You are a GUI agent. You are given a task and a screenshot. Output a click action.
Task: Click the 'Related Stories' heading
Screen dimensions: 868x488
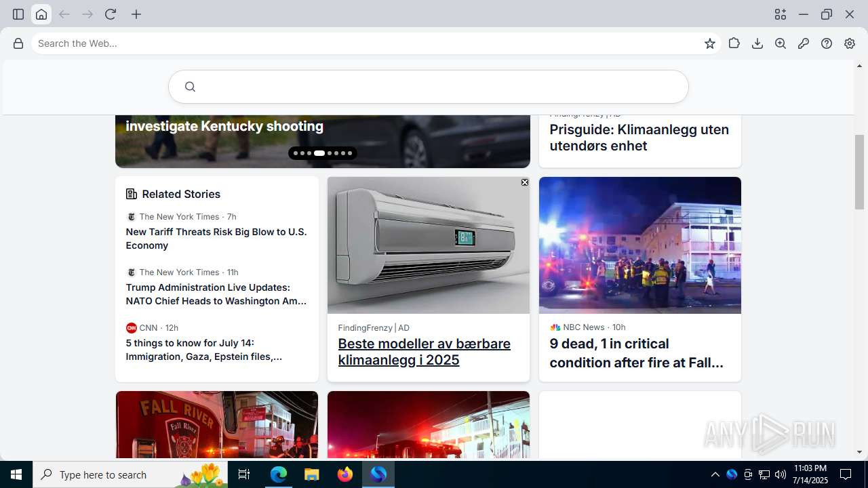pyautogui.click(x=181, y=194)
